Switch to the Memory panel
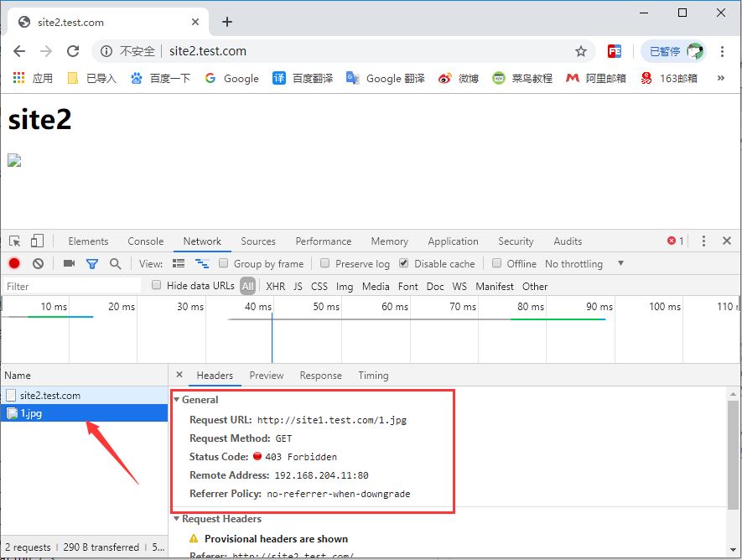 pyautogui.click(x=390, y=241)
